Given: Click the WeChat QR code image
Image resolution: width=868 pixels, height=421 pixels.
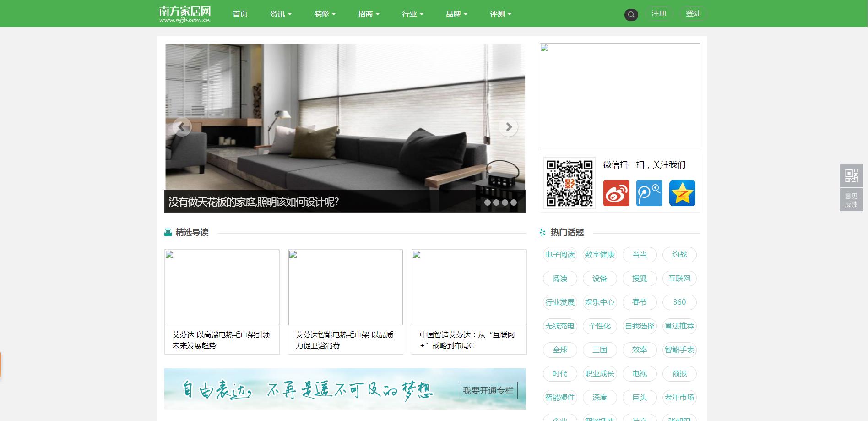Looking at the screenshot, I should [570, 183].
